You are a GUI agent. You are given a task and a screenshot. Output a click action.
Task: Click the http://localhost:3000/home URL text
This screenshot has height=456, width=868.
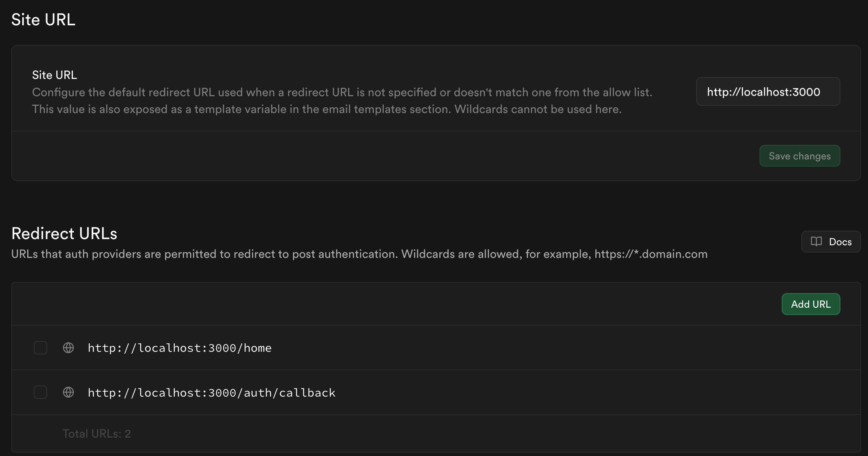point(179,348)
